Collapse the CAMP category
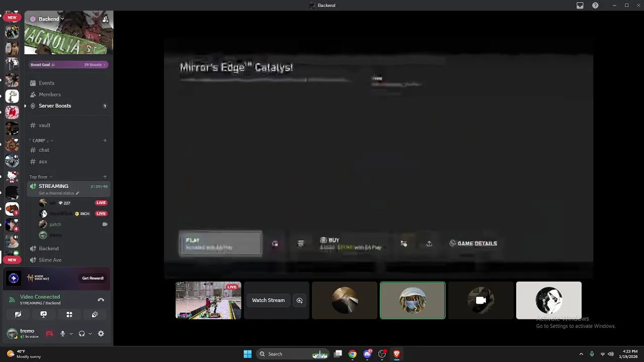Viewport: 644px width, 362px height. click(41, 141)
